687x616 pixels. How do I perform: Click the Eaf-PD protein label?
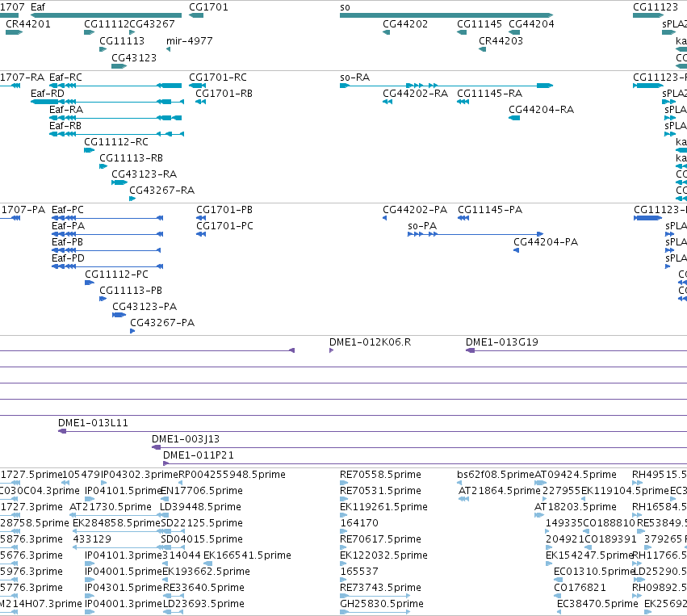(68, 258)
